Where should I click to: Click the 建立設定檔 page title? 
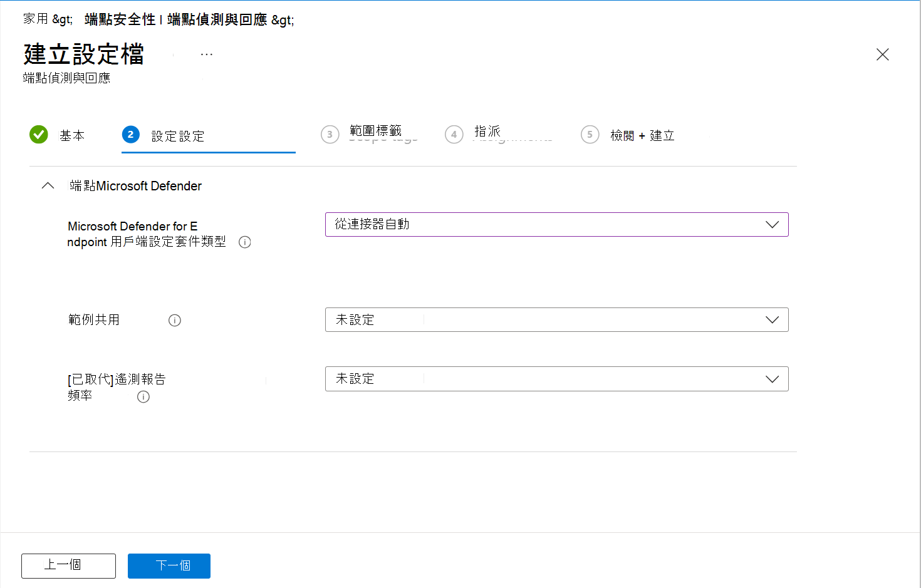point(84,54)
